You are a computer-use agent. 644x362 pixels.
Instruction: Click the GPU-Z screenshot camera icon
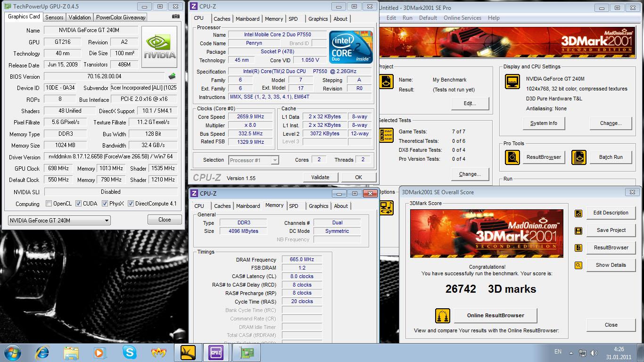176,16
